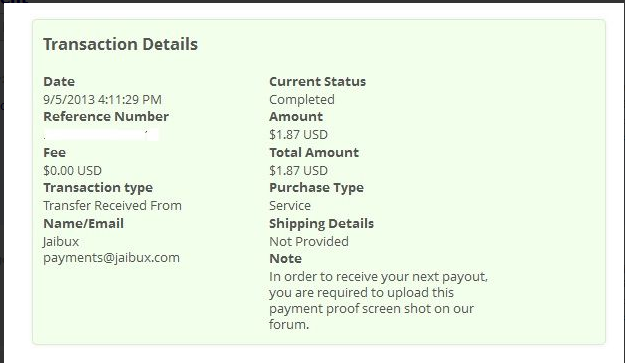Click the Completed status value
Image resolution: width=625 pixels, height=363 pixels.
(302, 100)
